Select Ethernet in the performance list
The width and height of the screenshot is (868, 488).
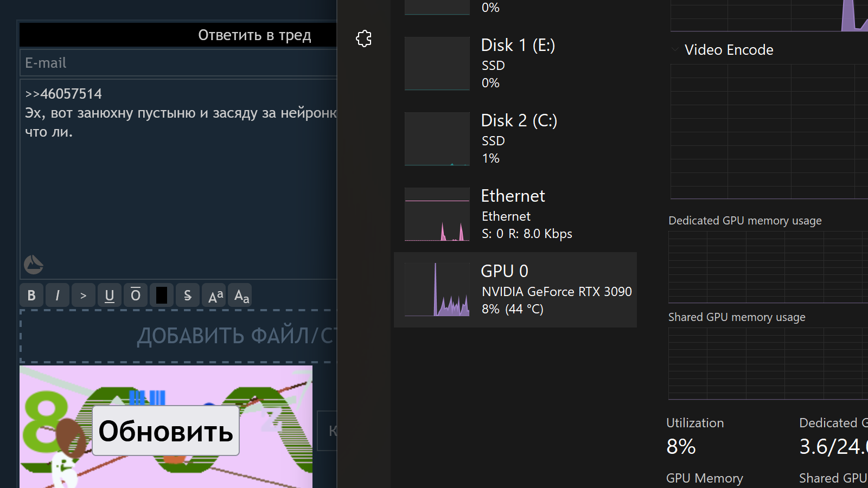coord(515,214)
